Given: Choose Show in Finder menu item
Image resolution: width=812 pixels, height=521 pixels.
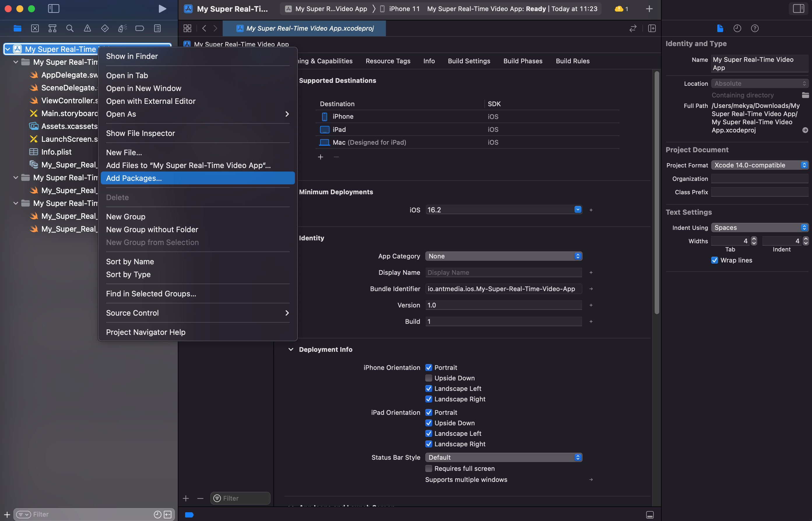Looking at the screenshot, I should coord(198,56).
